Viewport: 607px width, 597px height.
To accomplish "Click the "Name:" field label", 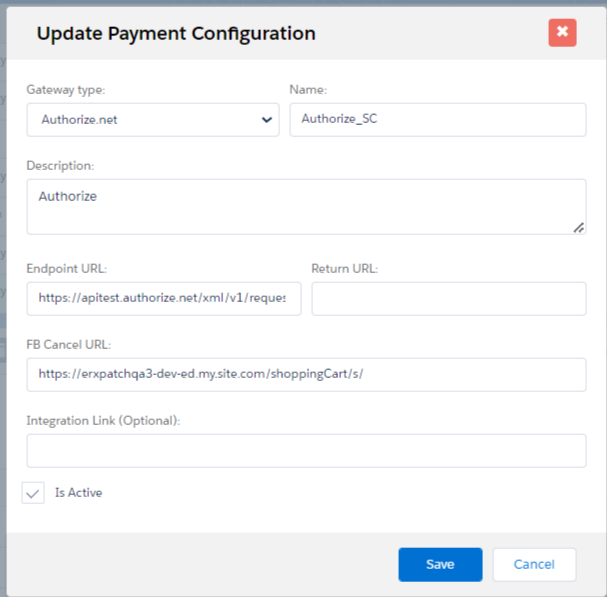I will [x=309, y=90].
